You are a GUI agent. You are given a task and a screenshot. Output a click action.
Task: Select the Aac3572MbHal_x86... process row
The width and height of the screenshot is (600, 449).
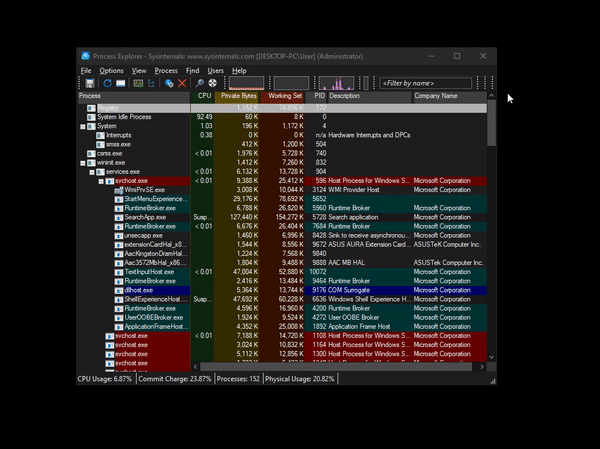282,263
